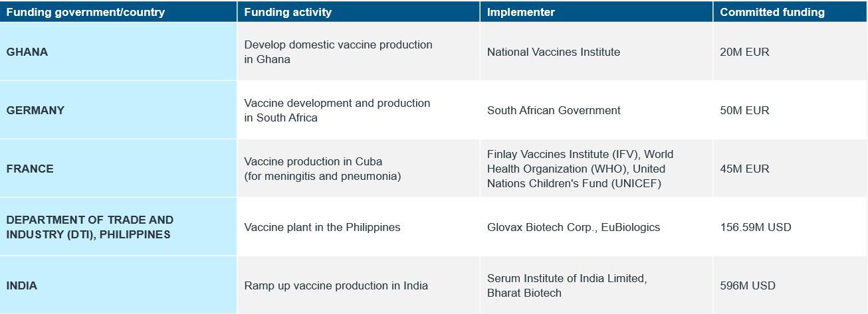Viewport: 868px width, 314px height.
Task: Select South African Government implementer cell
Action: tap(597, 110)
